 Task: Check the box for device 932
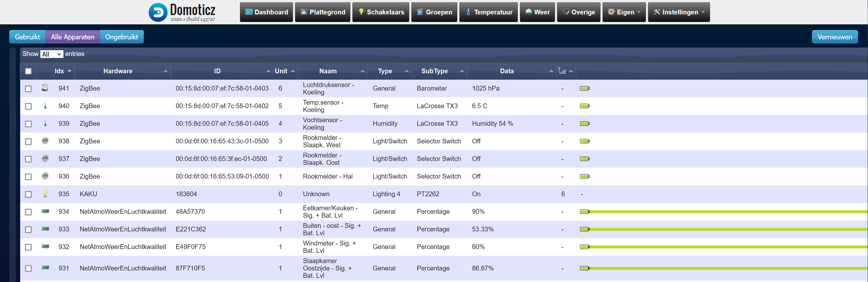pos(28,247)
